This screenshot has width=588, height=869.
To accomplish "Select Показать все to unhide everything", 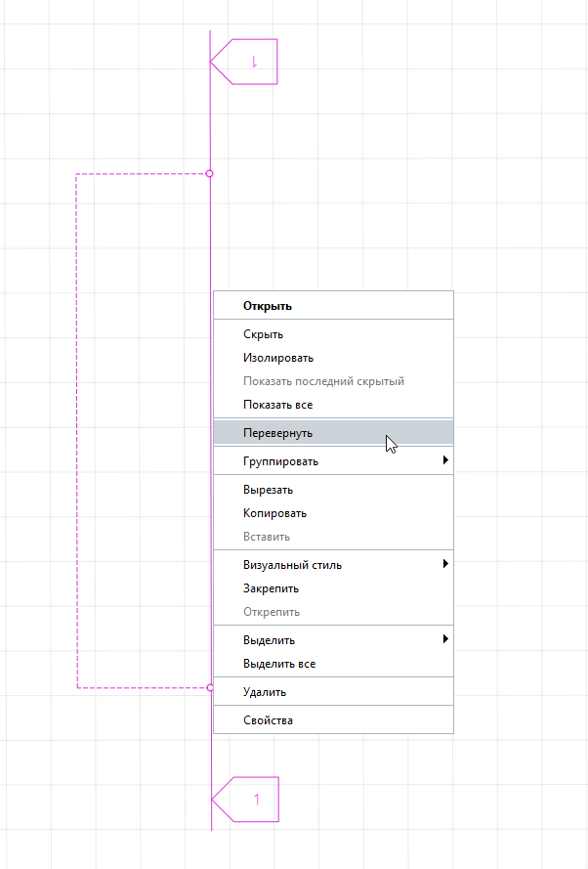I will coord(277,405).
